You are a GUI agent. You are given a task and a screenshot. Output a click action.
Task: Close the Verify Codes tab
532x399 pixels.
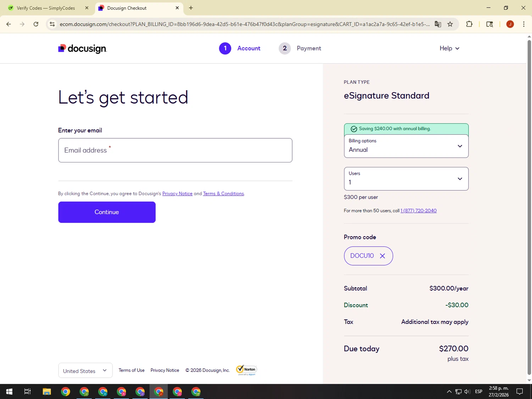tap(87, 8)
